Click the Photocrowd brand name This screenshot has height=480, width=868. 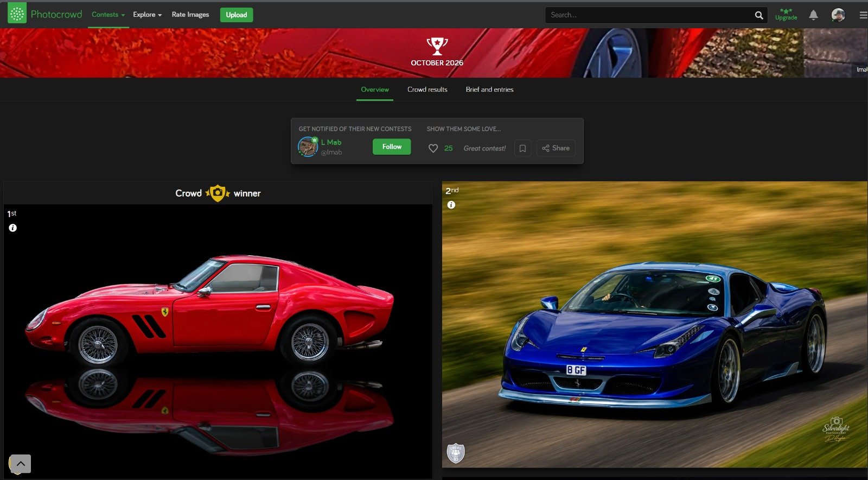56,14
